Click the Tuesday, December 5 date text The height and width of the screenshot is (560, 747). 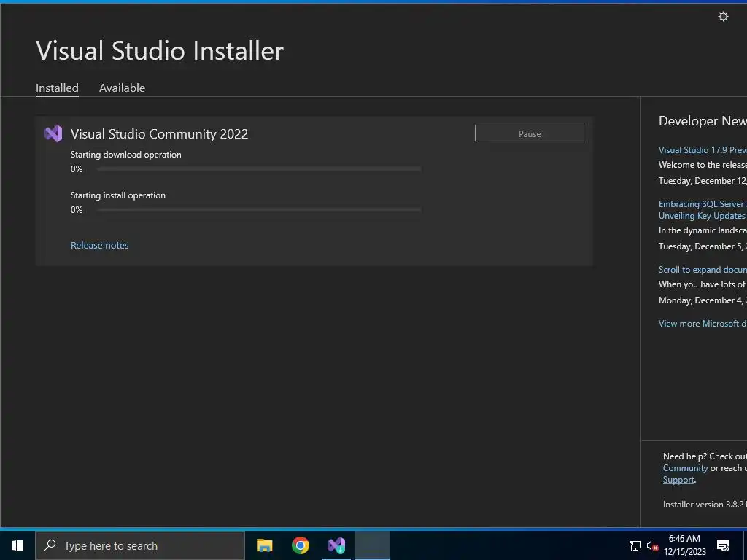coord(703,246)
